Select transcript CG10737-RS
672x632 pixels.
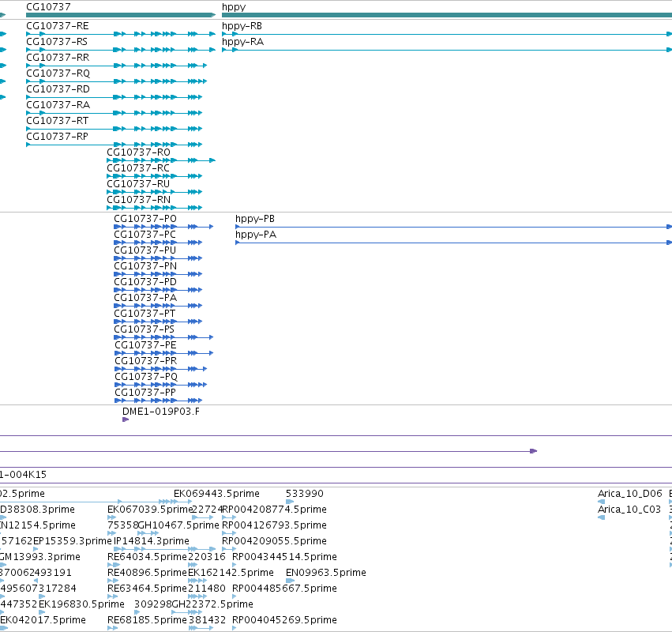pyautogui.click(x=57, y=42)
